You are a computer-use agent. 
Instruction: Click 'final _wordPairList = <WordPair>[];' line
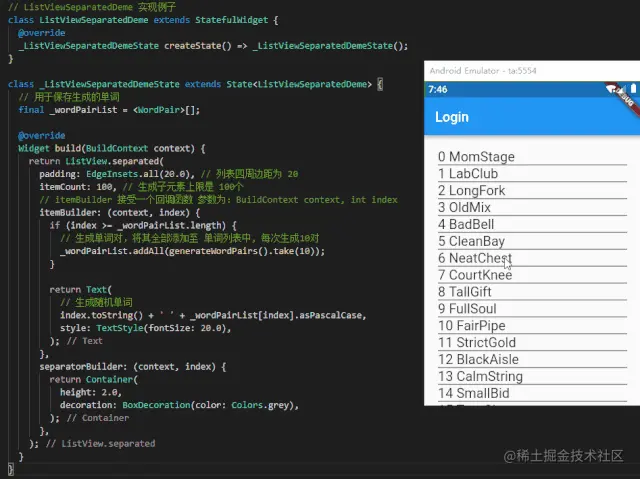(109, 110)
